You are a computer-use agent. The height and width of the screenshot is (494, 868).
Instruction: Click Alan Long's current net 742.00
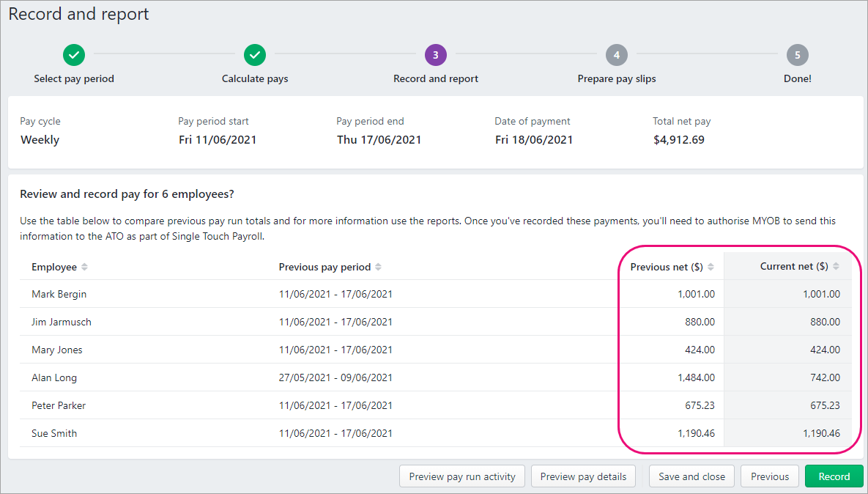pos(825,377)
